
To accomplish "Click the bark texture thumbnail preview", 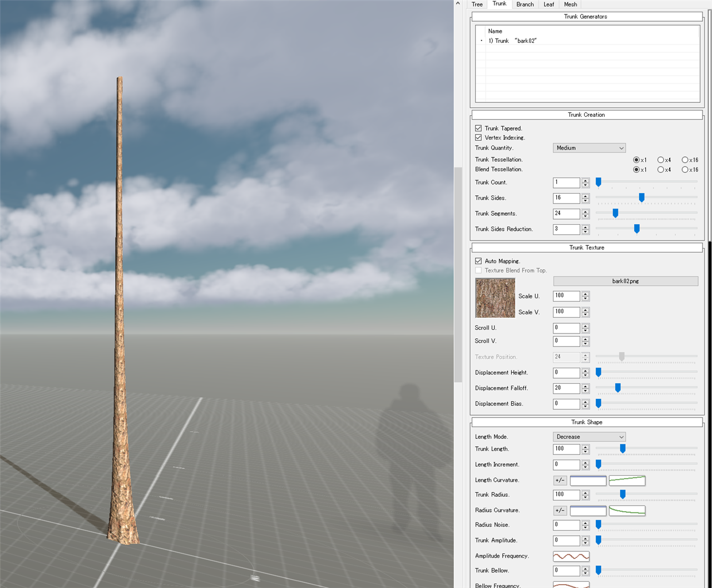I will click(x=495, y=298).
